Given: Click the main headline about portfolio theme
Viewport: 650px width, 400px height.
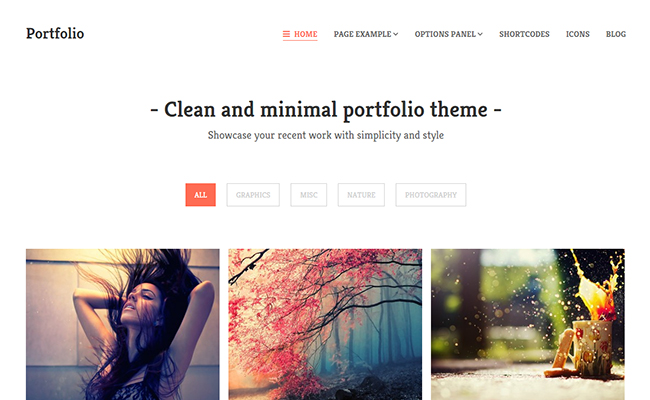Looking at the screenshot, I should coord(326,110).
